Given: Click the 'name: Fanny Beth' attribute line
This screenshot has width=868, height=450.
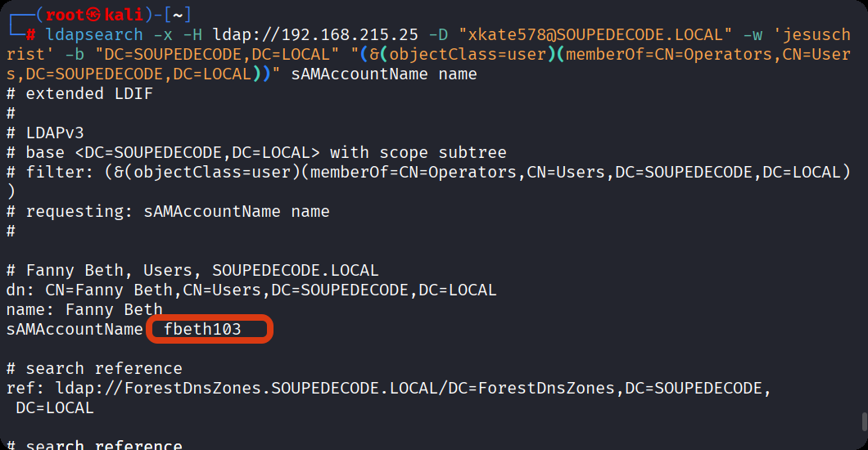Looking at the screenshot, I should 84,310.
